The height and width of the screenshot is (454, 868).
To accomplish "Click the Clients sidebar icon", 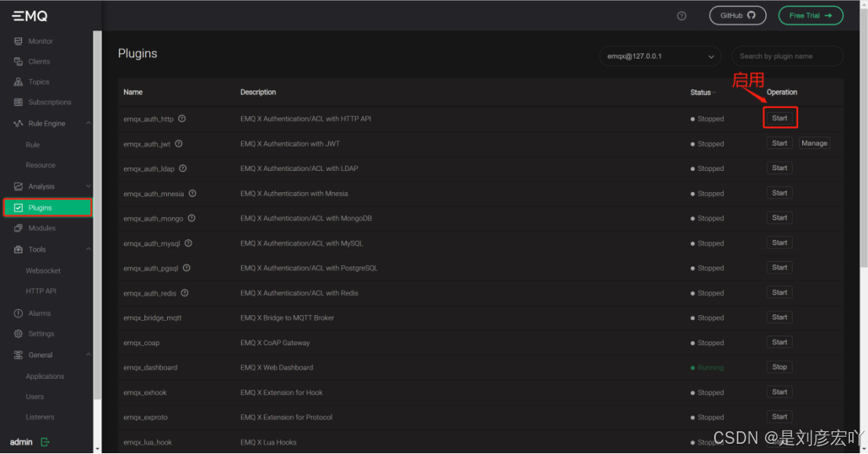I will pyautogui.click(x=18, y=61).
